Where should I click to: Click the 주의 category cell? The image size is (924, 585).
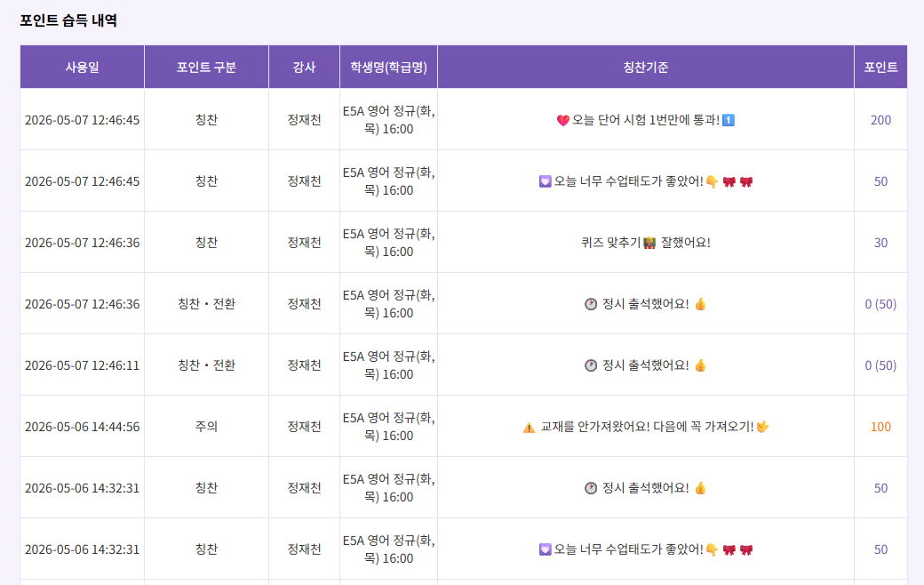(x=206, y=427)
